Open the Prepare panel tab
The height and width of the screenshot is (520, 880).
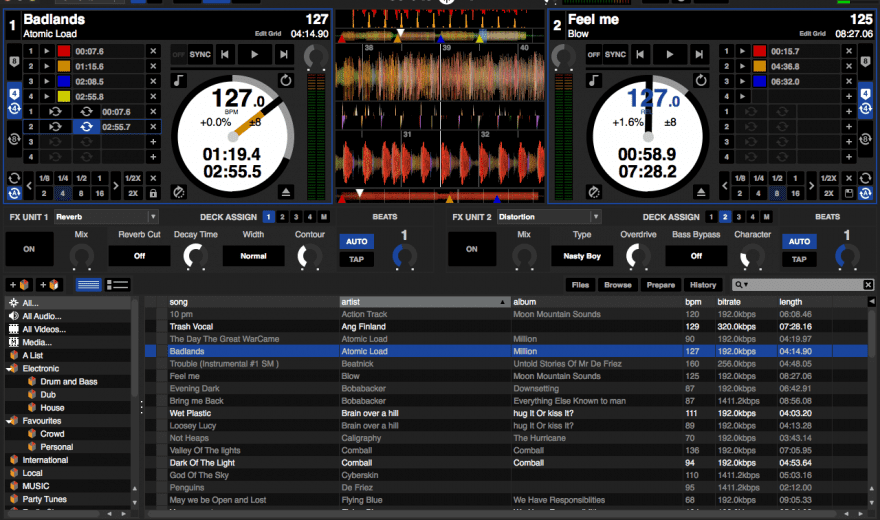660,285
